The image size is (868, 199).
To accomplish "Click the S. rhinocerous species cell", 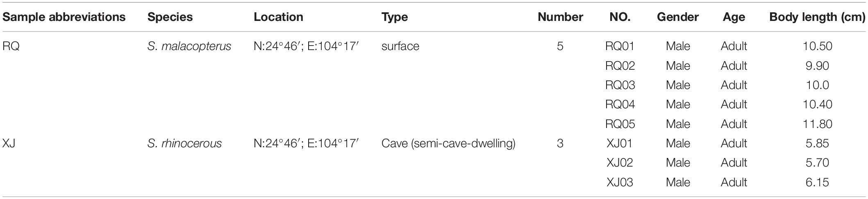I will [184, 144].
